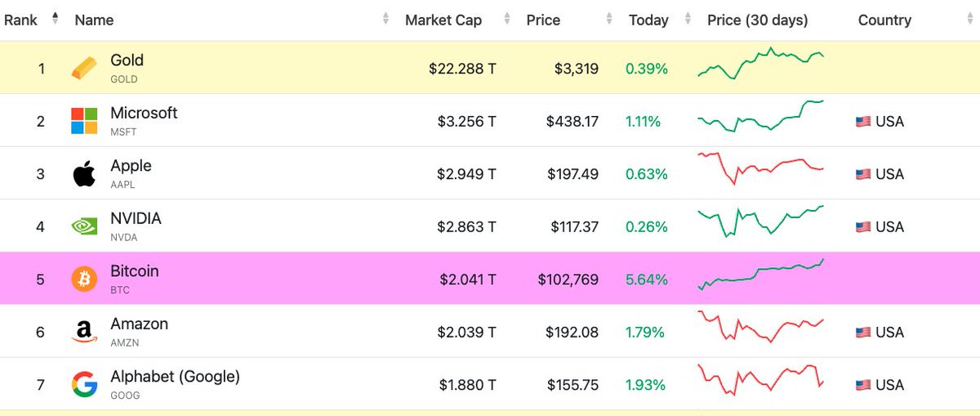Click the NVIDIA logo icon

[84, 226]
